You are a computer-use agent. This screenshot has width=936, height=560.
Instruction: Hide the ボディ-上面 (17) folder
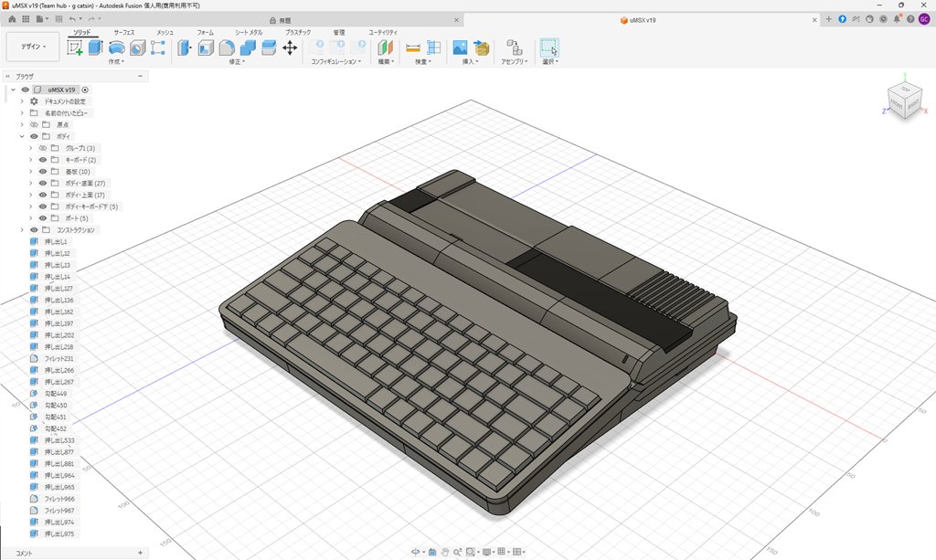pos(43,195)
